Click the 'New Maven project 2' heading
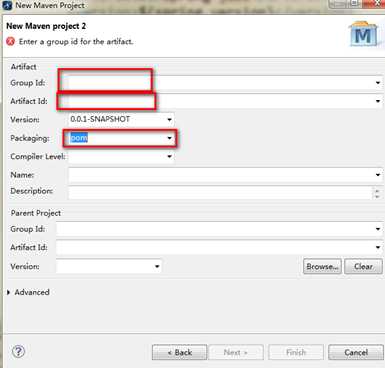This screenshot has height=368, width=385. click(46, 26)
